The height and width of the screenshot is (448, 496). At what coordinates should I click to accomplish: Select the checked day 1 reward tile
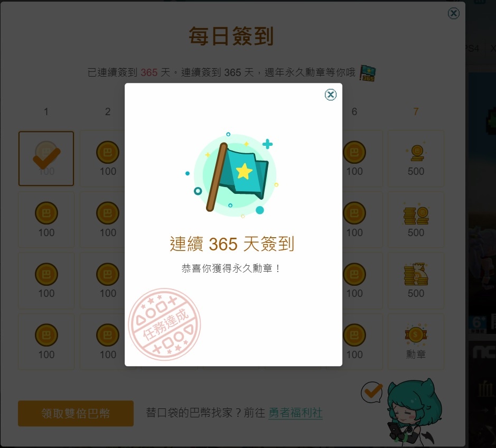(x=46, y=158)
